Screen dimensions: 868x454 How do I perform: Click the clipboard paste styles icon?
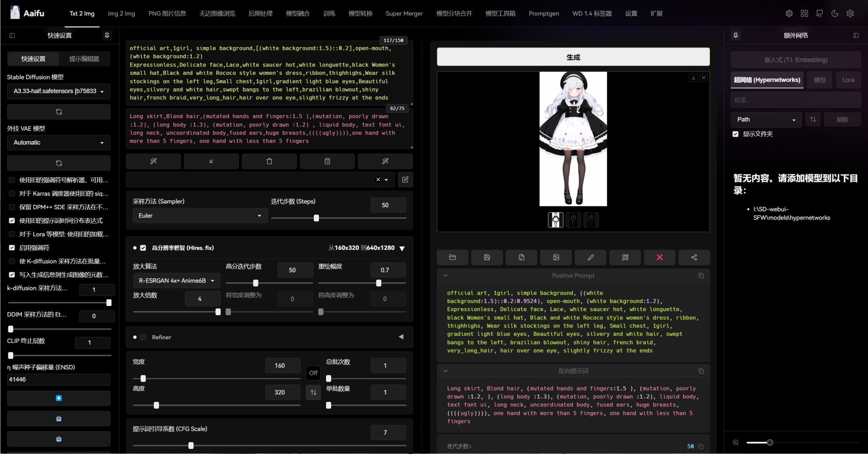pyautogui.click(x=327, y=161)
